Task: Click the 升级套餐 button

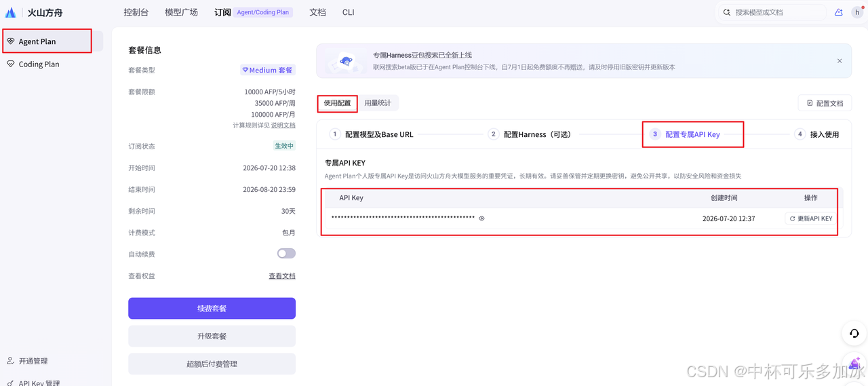Action: (x=212, y=336)
